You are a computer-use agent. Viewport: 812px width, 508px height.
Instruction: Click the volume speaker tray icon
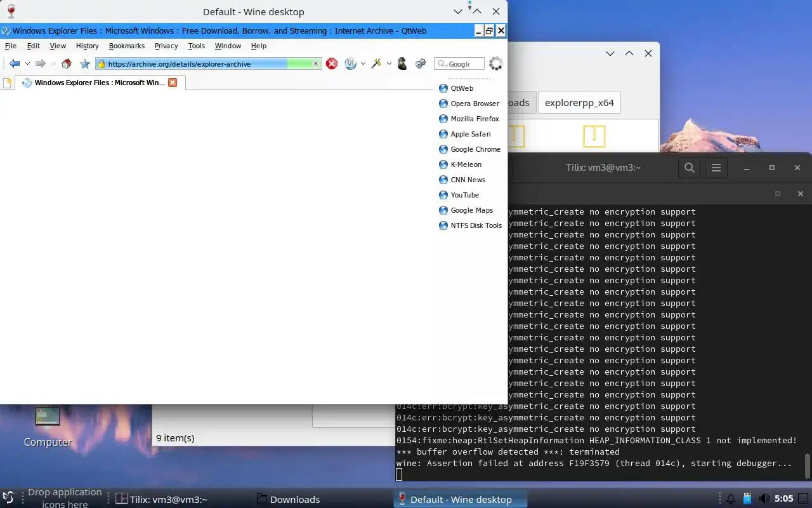tap(764, 498)
